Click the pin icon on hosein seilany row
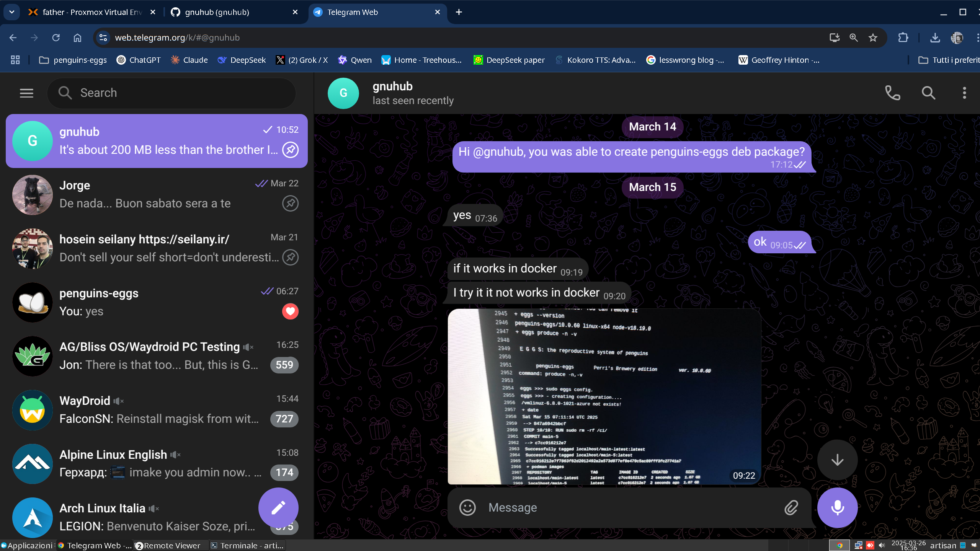The image size is (980, 551). 290,258
